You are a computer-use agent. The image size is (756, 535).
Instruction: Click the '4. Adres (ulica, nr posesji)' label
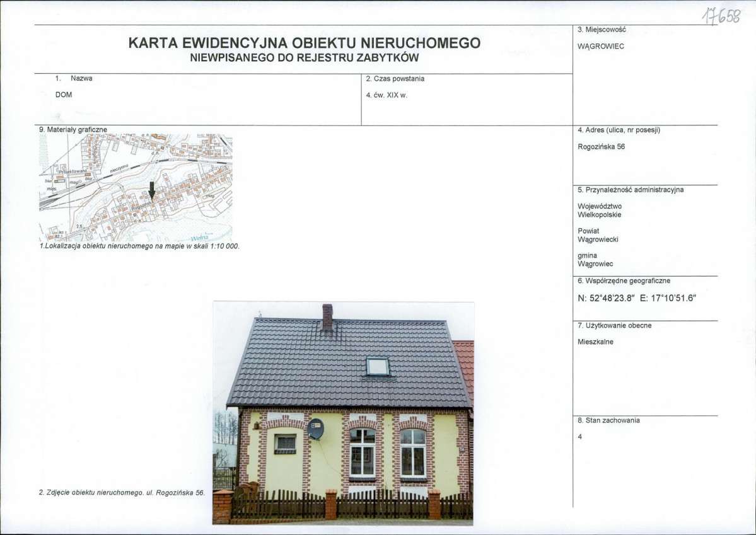coord(619,130)
